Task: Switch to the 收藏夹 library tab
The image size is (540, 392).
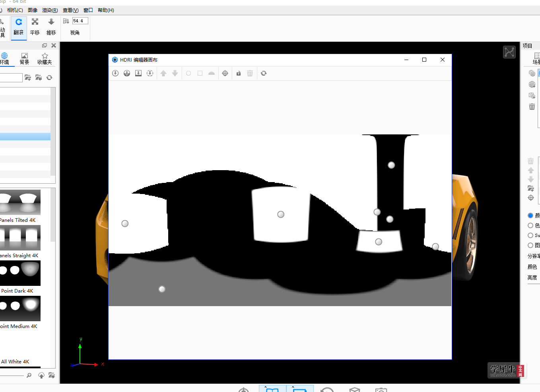Action: click(45, 58)
